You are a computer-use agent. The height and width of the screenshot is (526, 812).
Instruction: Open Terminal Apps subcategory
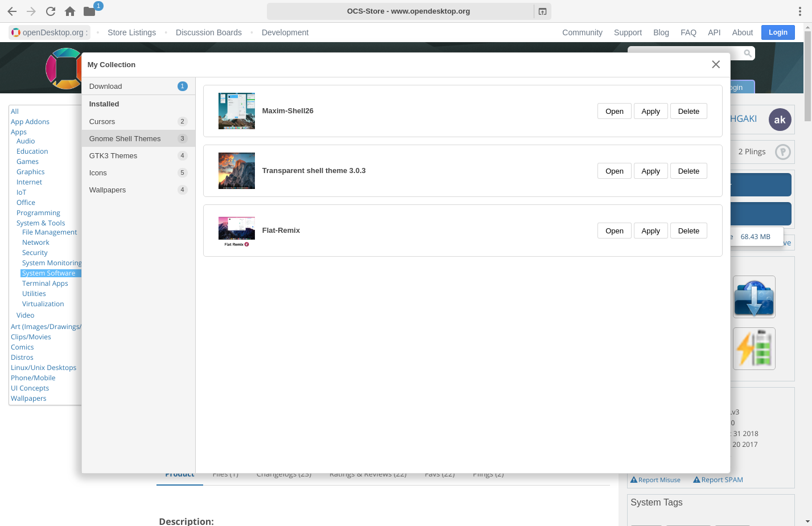click(x=45, y=283)
